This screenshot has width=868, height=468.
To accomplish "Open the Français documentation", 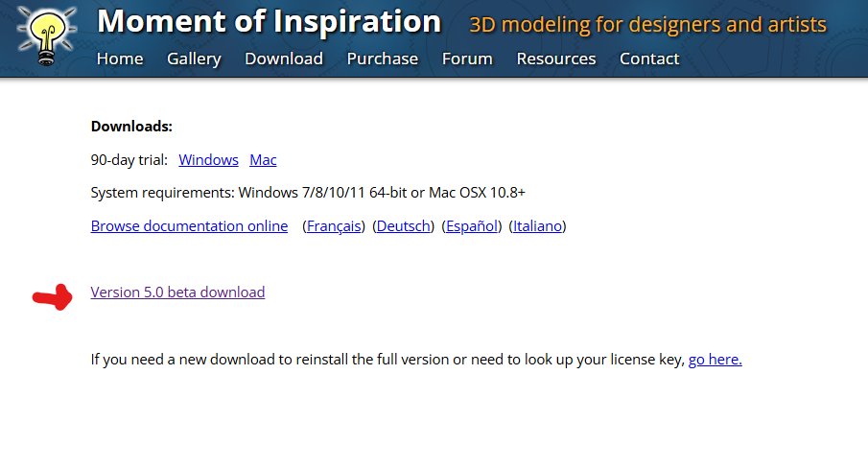I will click(x=334, y=226).
